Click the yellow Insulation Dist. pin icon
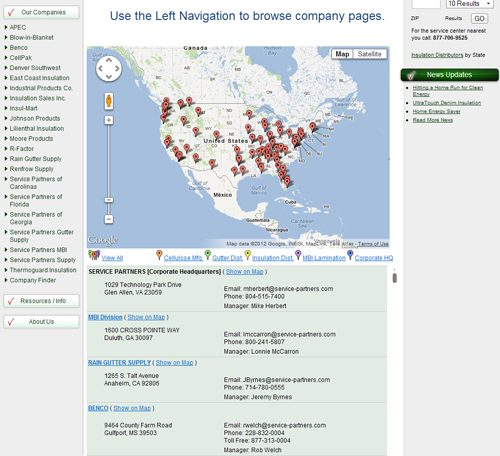This screenshot has height=456, width=500. [248, 255]
